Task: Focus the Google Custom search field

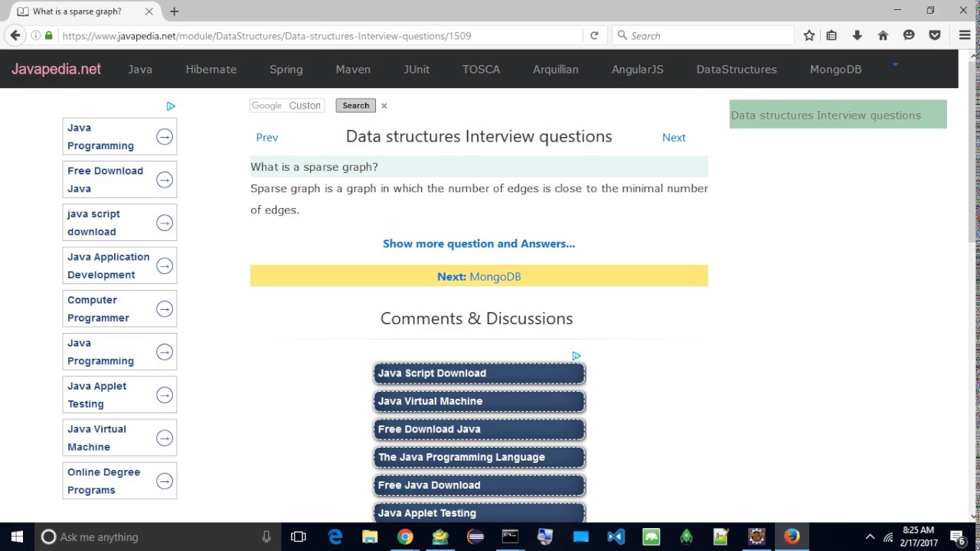Action: point(287,106)
